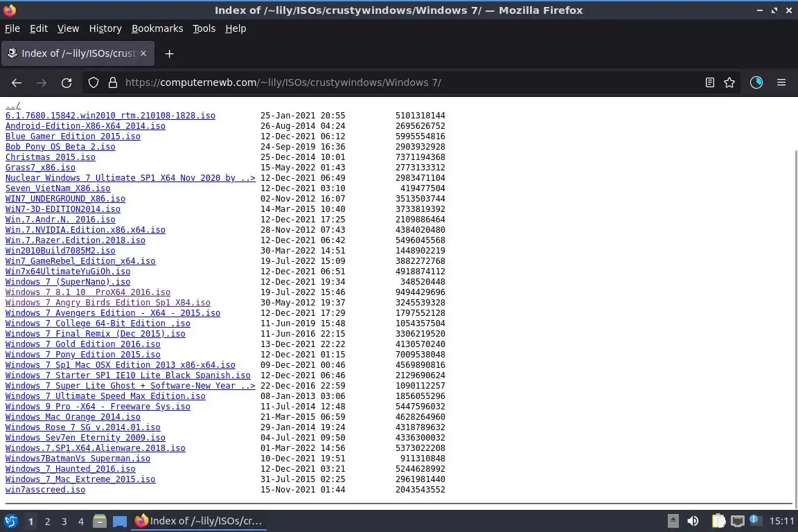Image resolution: width=798 pixels, height=532 pixels.
Task: Click the network monitor tray icon
Action: click(x=738, y=521)
